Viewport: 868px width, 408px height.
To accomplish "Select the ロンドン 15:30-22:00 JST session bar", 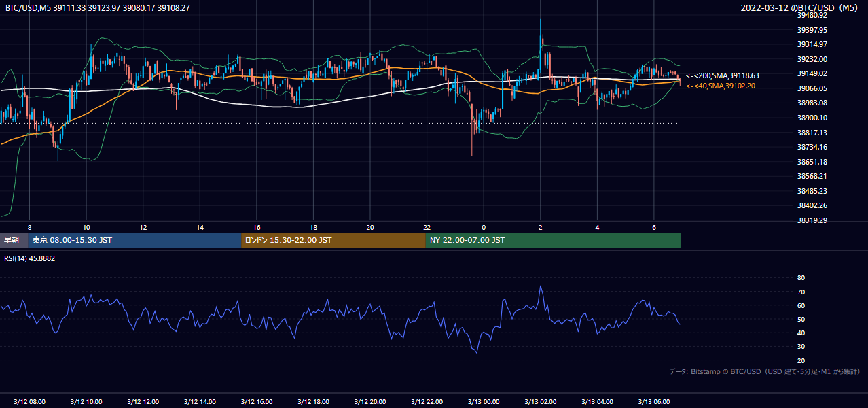I will pos(333,240).
